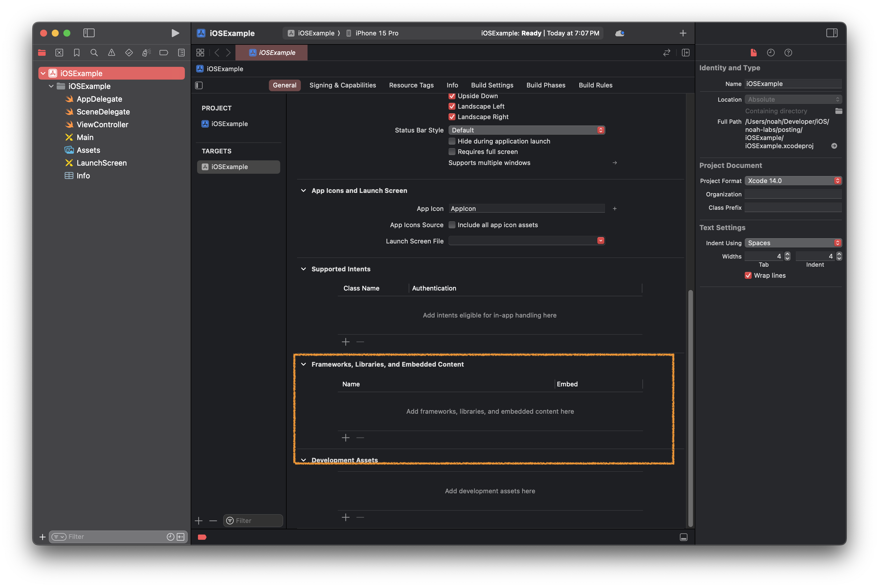The height and width of the screenshot is (588, 879).
Task: Open the issue navigator warning icon
Action: (111, 53)
